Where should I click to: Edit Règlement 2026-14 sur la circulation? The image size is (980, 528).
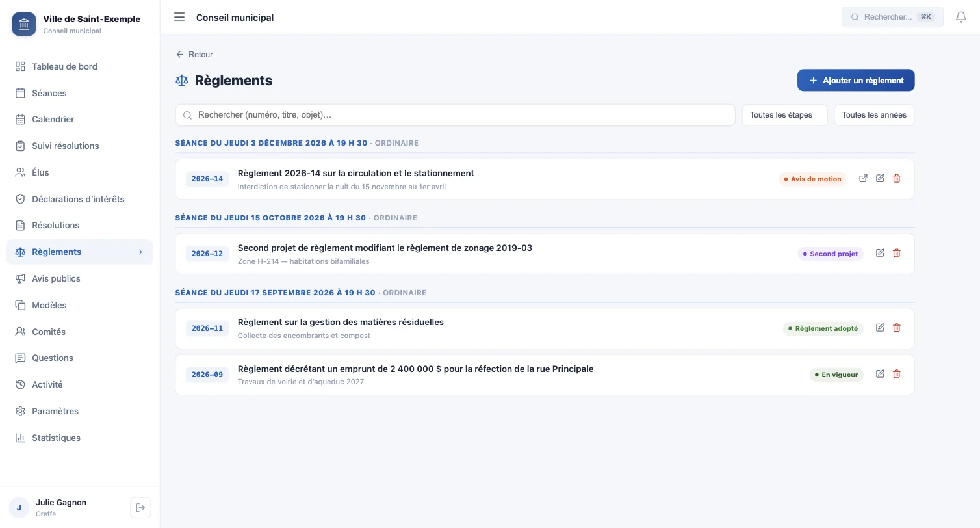pos(880,178)
